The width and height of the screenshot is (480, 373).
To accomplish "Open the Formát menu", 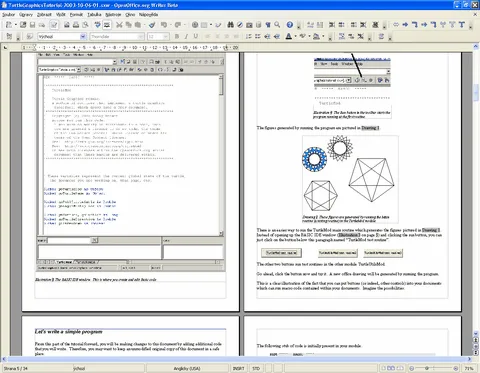I will point(76,14).
